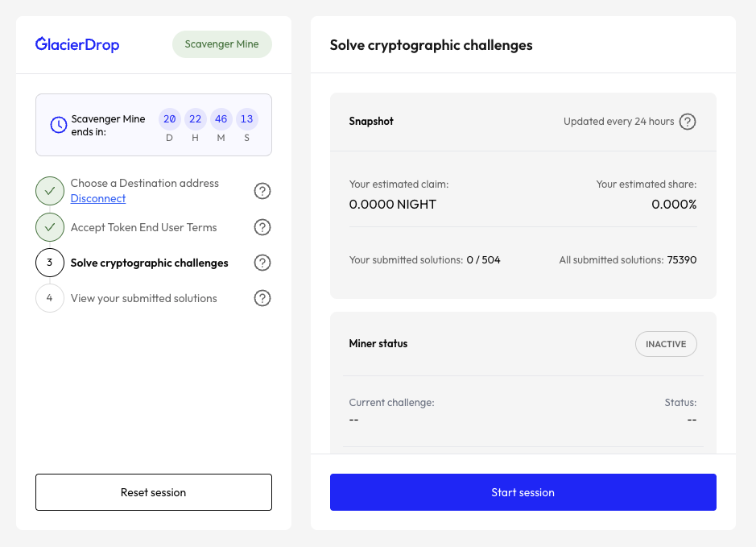Click the seconds value in the countdown
Screen dimensions: 756x547
tap(246, 119)
